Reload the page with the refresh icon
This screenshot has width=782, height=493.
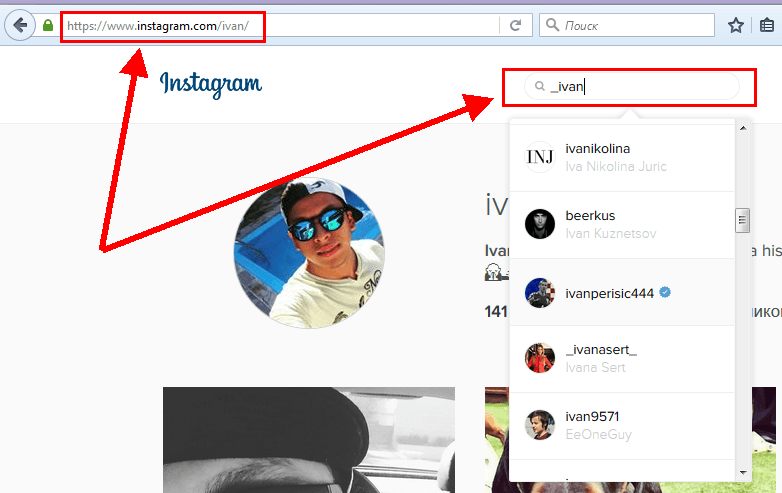click(x=516, y=25)
